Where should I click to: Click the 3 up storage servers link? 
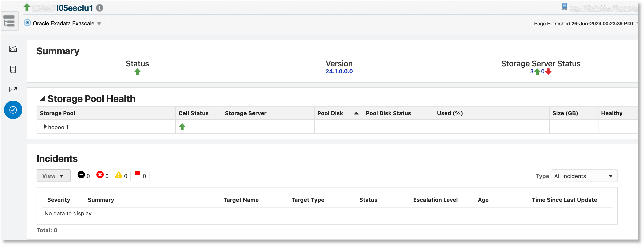coord(532,72)
